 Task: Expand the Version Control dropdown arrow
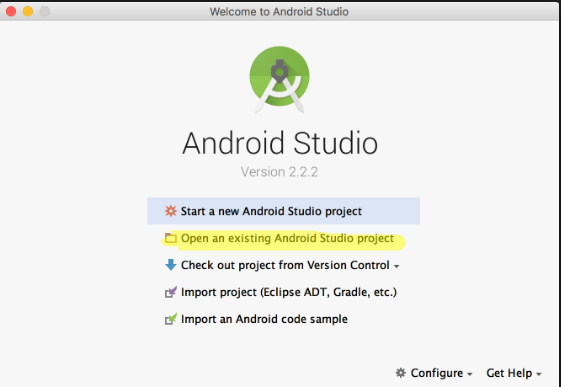tap(396, 266)
